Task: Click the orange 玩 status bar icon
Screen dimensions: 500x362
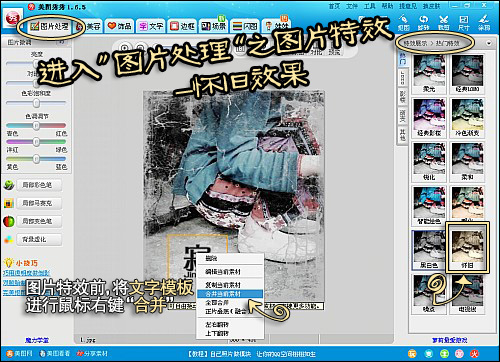Action: (x=413, y=354)
